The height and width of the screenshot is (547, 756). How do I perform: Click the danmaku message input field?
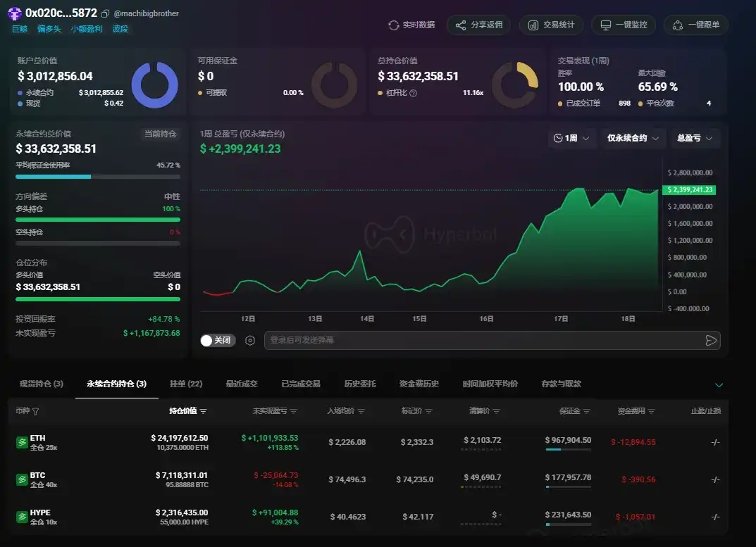[x=483, y=341]
